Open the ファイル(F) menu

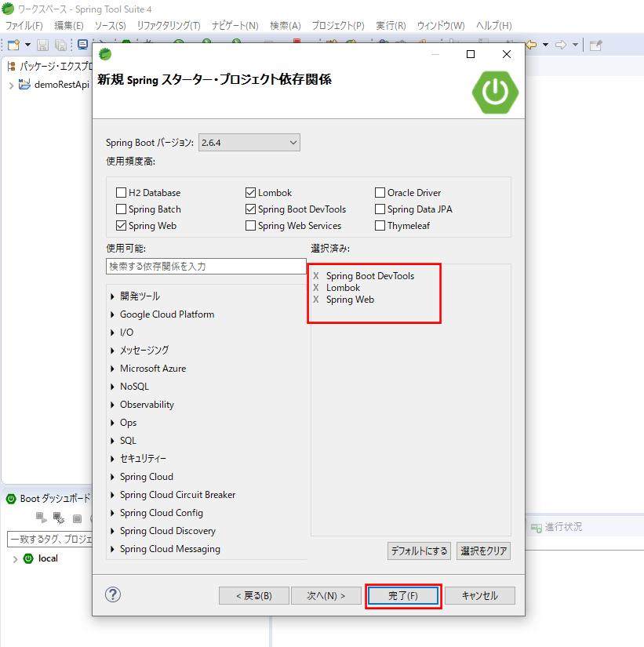(24, 26)
